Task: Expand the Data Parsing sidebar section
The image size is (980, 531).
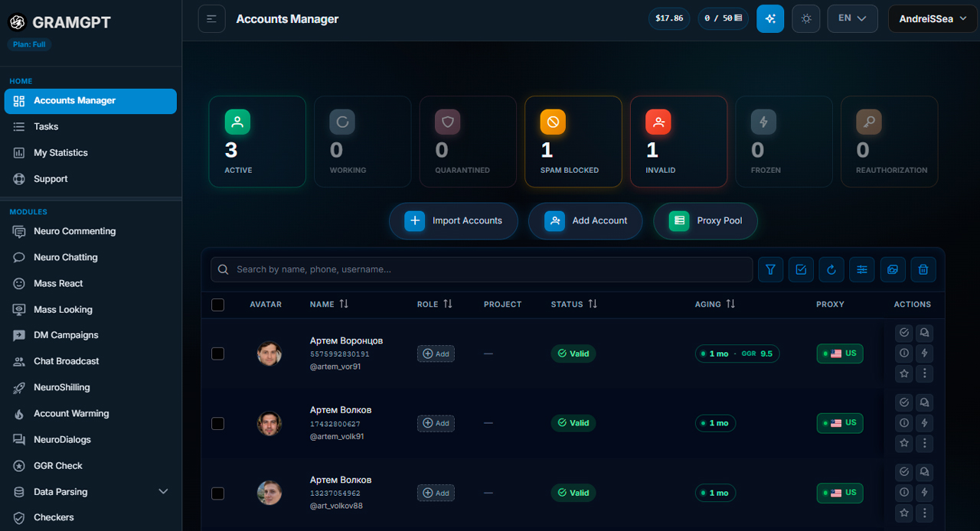Action: pos(90,491)
